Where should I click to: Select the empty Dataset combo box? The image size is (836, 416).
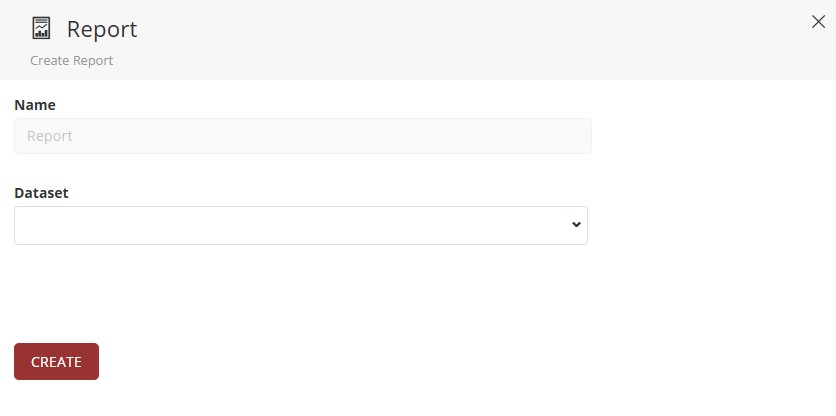pos(300,225)
